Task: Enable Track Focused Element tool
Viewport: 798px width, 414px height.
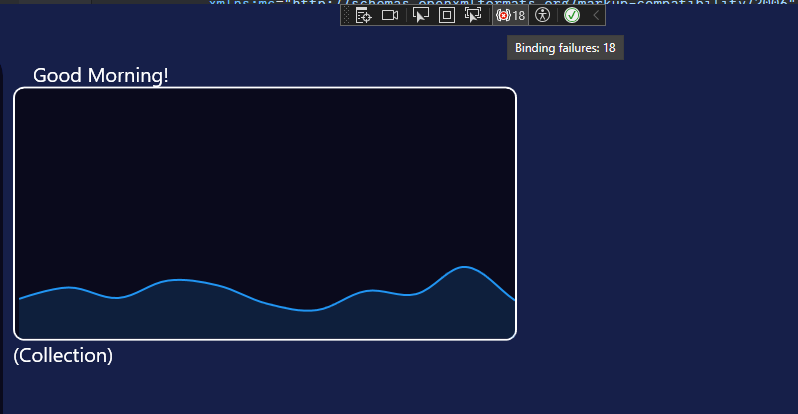Action: 473,15
